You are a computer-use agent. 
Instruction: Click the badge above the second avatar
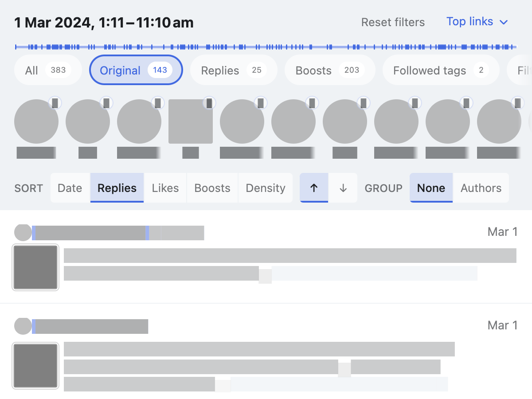tap(106, 102)
